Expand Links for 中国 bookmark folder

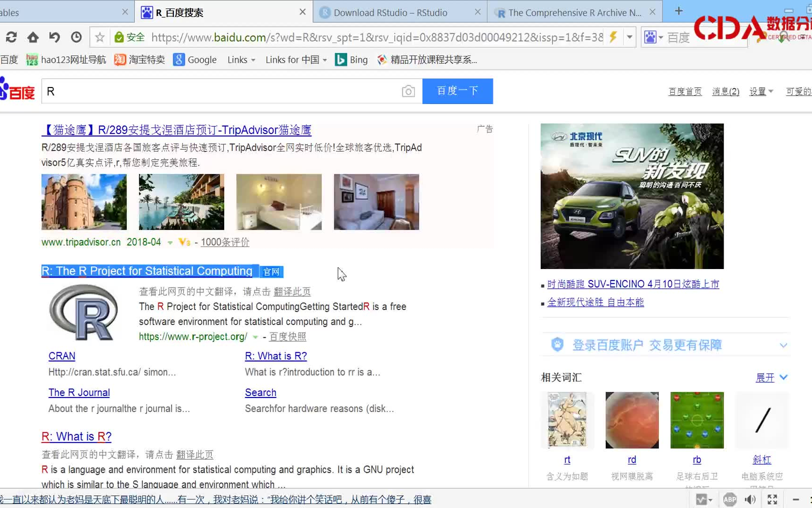coord(296,60)
